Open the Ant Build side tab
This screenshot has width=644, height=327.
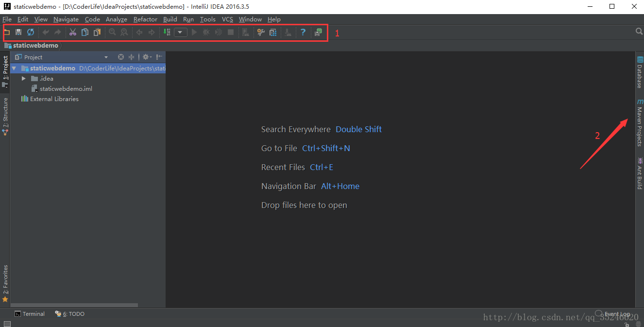coord(640,173)
